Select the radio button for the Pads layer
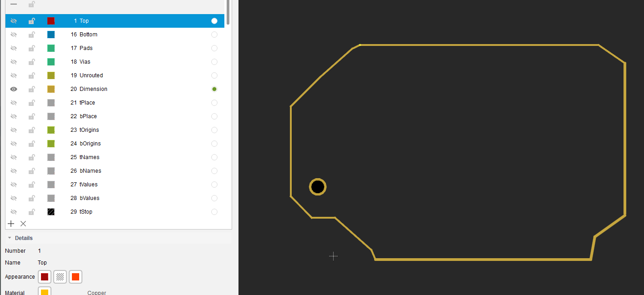This screenshot has height=295, width=644. (214, 48)
